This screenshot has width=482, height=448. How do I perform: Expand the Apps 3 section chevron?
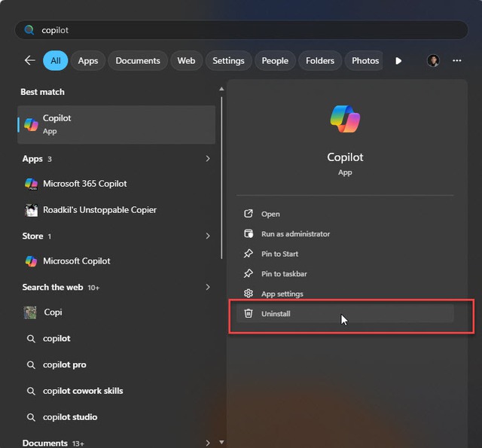pos(208,159)
